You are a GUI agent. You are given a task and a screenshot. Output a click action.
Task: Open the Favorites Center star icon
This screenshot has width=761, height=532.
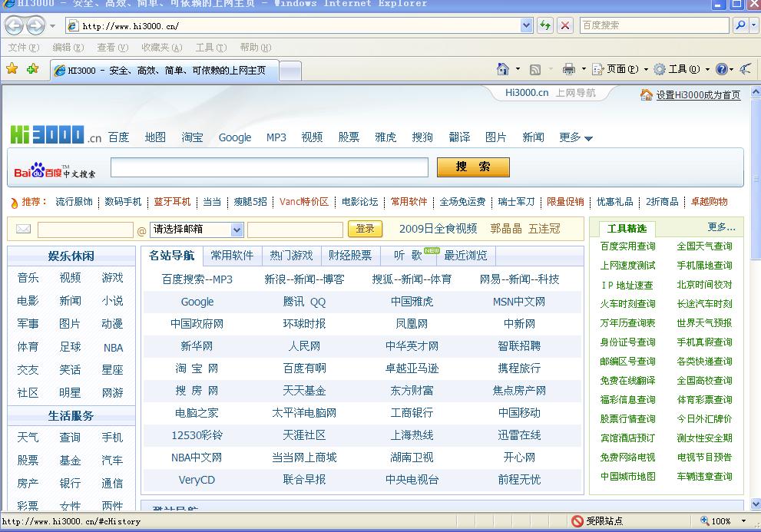click(12, 69)
